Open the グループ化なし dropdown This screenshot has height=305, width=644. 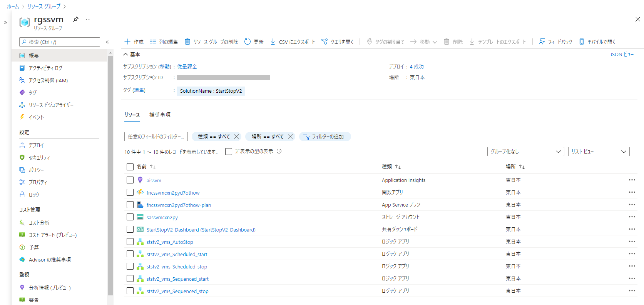525,152
